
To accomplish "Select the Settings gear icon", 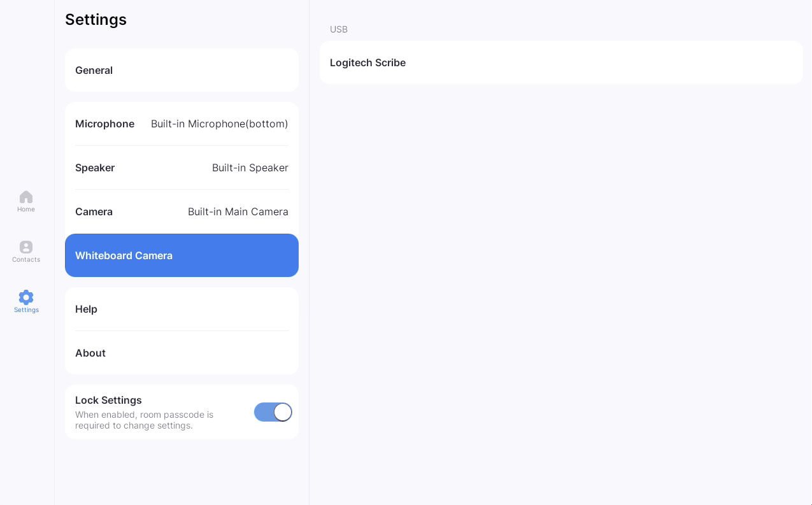I will [26, 297].
